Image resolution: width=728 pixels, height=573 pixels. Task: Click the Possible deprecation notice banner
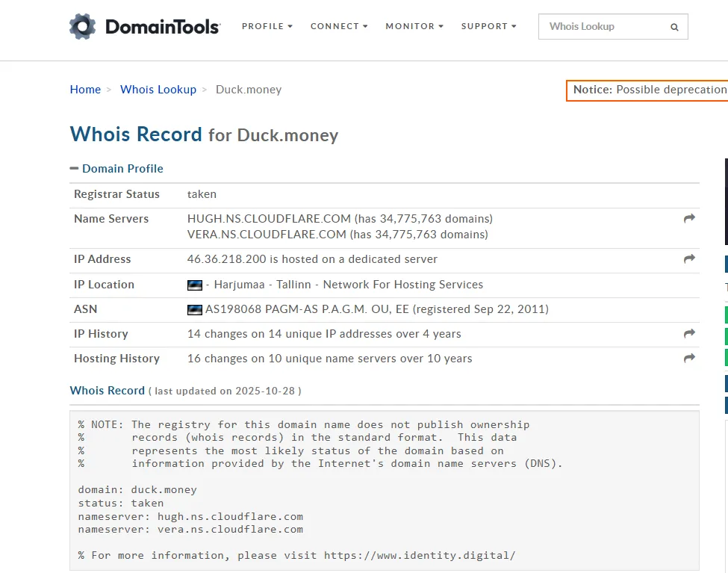click(x=647, y=90)
